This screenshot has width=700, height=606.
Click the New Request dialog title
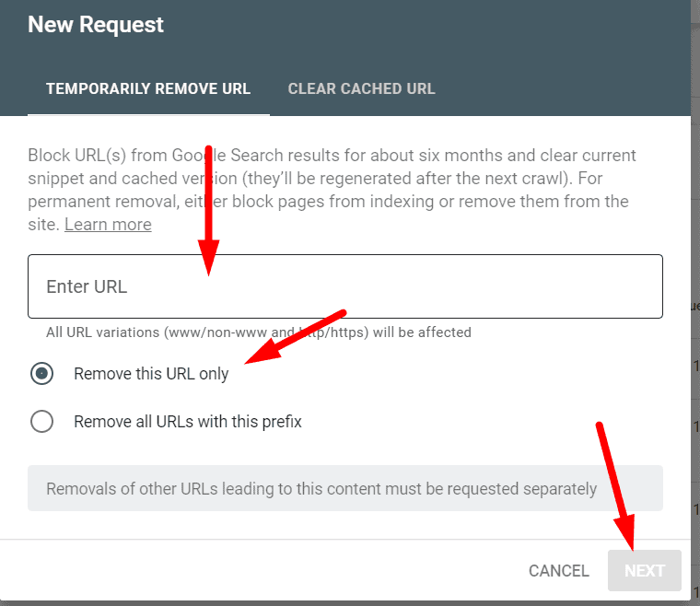[96, 25]
